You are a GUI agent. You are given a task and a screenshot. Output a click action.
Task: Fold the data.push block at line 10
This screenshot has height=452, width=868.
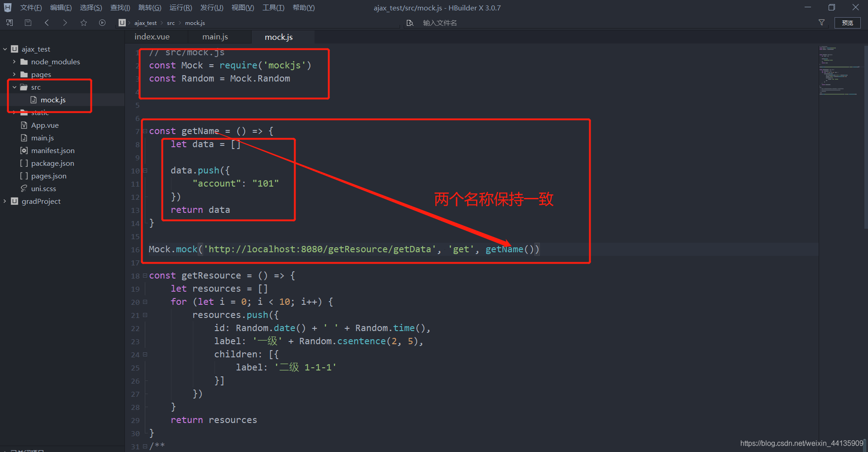[x=145, y=171]
